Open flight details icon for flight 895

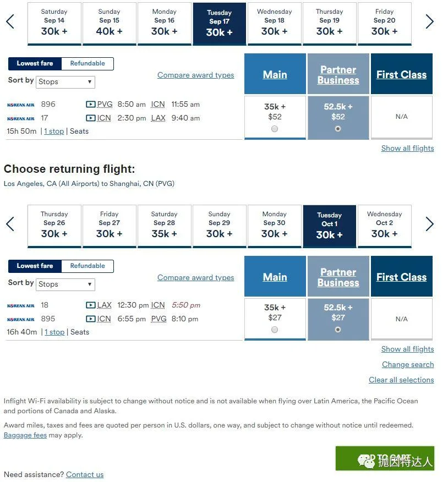coord(91,319)
